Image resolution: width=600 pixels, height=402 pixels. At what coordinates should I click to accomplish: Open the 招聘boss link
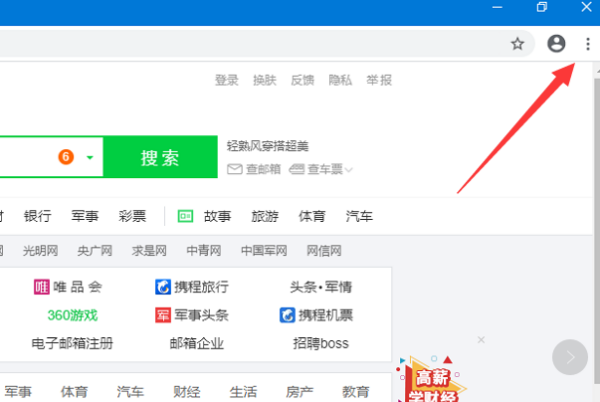coord(321,343)
